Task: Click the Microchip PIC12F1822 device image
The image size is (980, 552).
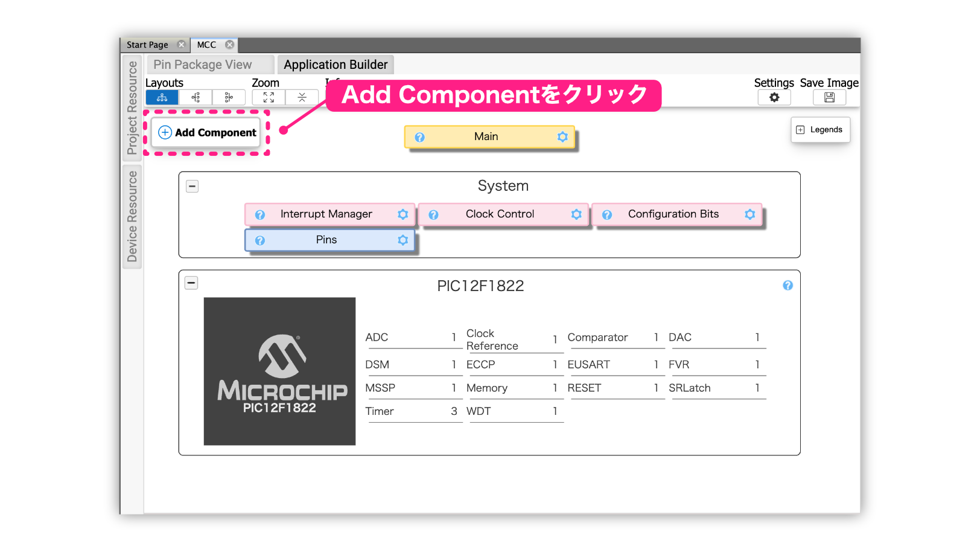Action: click(x=279, y=371)
